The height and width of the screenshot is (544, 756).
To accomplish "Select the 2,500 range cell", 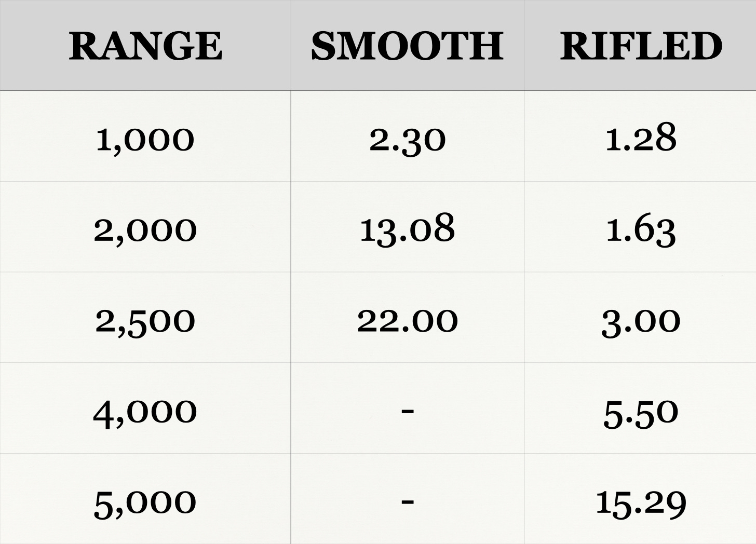I will [145, 318].
